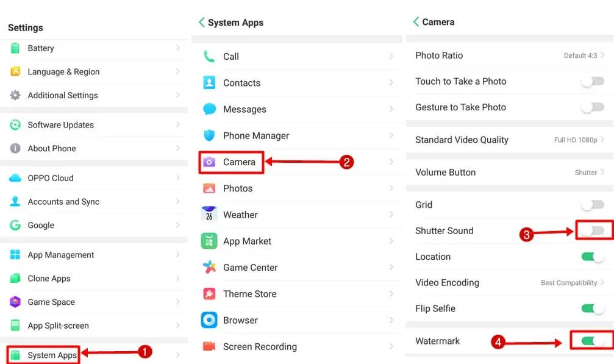The width and height of the screenshot is (614, 364).
Task: Turn off the Watermark toggle
Action: pyautogui.click(x=592, y=341)
